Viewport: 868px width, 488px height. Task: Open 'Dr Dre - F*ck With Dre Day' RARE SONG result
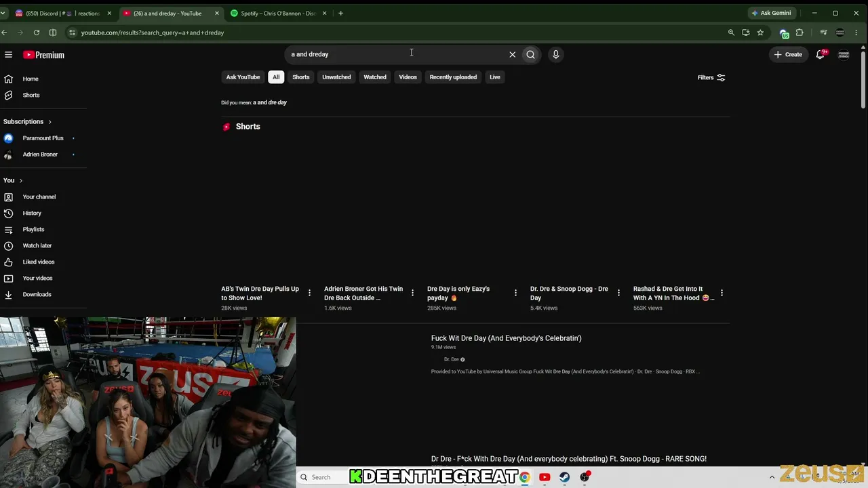569,459
